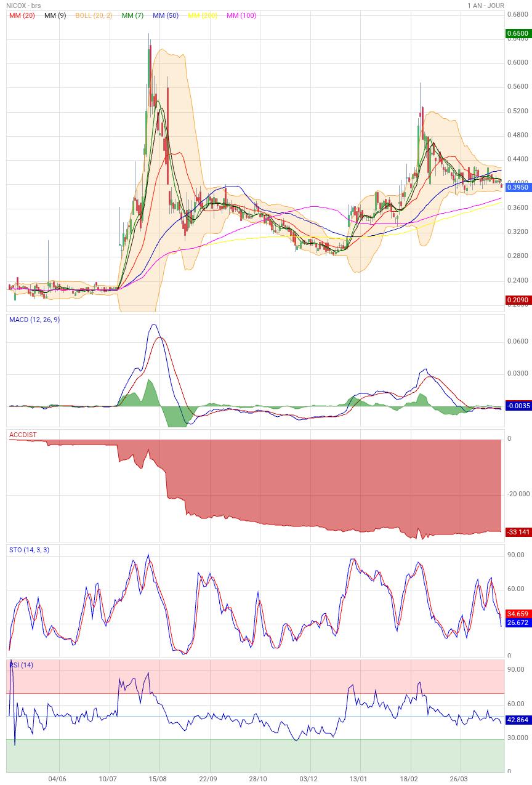This screenshot has height=785, width=532.
Task: Select the yellow MM (200) legend entry
Action: point(203,15)
